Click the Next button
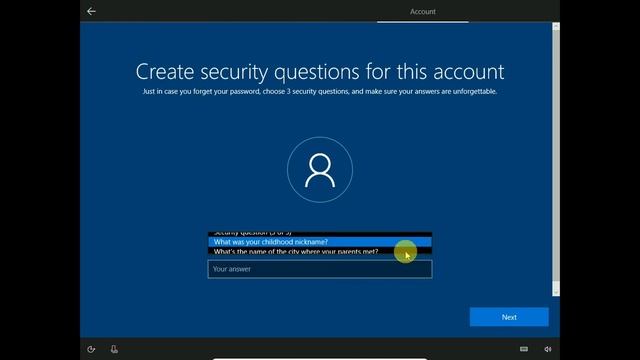The width and height of the screenshot is (640, 360). click(x=509, y=317)
